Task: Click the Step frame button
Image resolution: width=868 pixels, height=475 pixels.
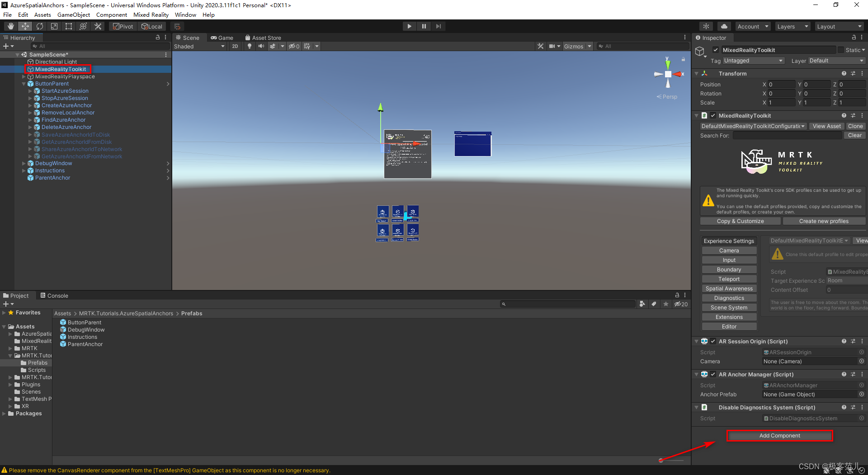Action: coord(438,26)
